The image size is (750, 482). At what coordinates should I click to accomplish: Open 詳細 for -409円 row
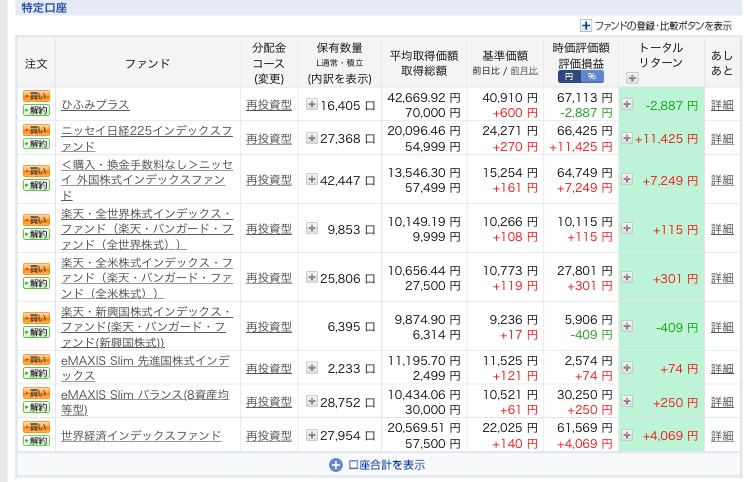point(722,328)
